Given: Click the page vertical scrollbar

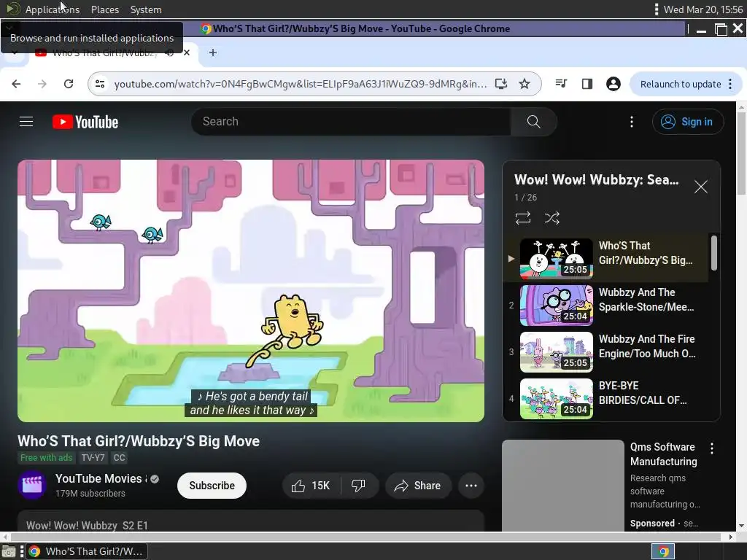Looking at the screenshot, I should (741, 152).
